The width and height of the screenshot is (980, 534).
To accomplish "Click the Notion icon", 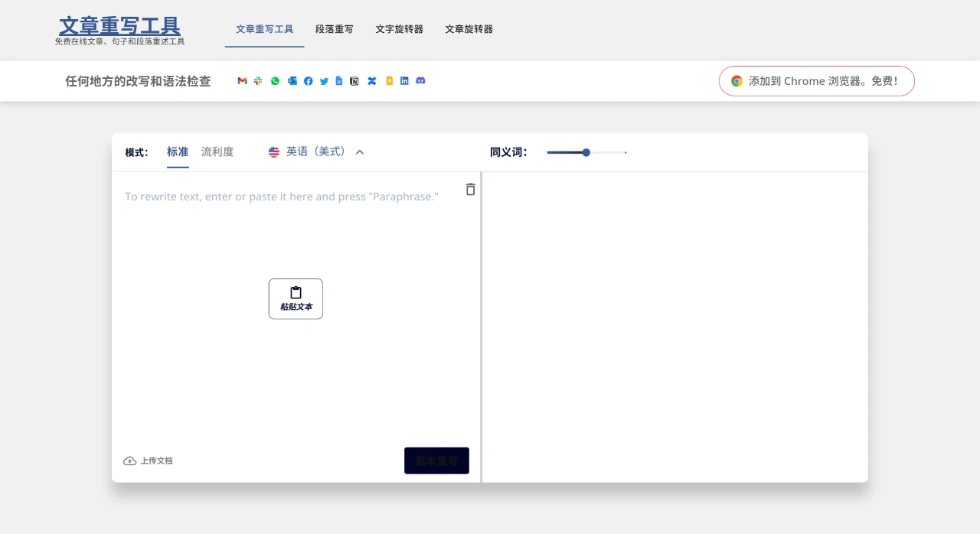I will (354, 80).
